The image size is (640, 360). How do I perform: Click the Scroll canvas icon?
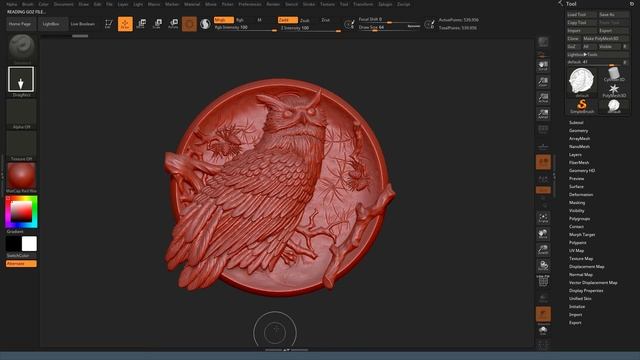click(x=543, y=66)
